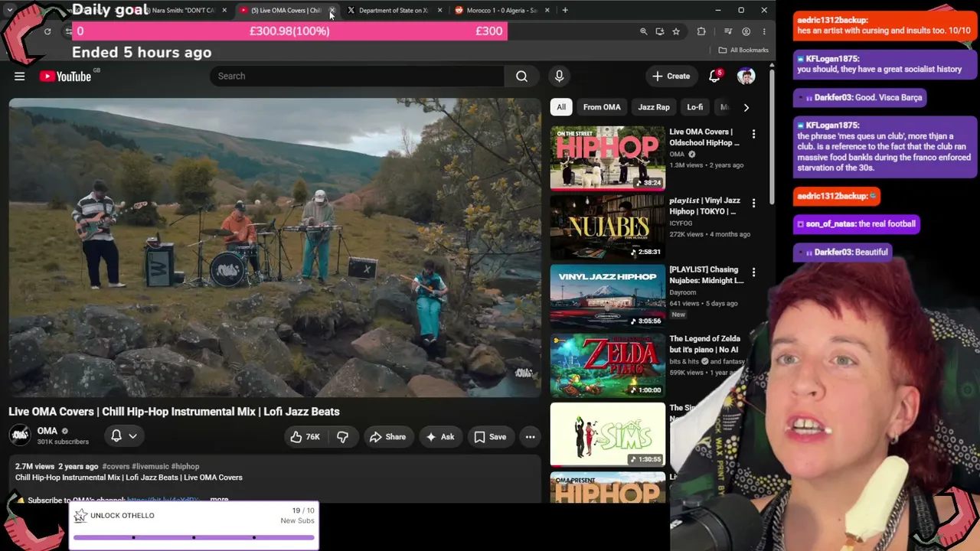Viewport: 980px width, 551px height.
Task: Dislike the Live OMA Covers video
Action: coord(342,437)
